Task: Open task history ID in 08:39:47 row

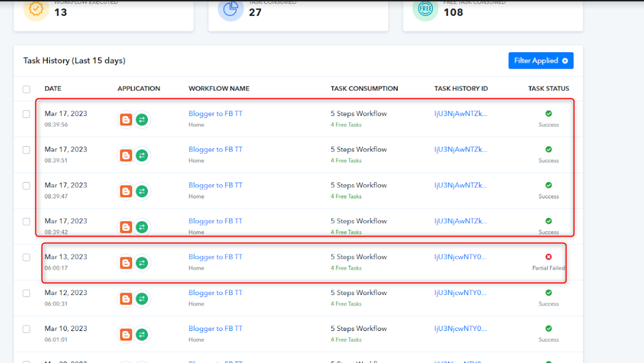Action: pos(461,185)
